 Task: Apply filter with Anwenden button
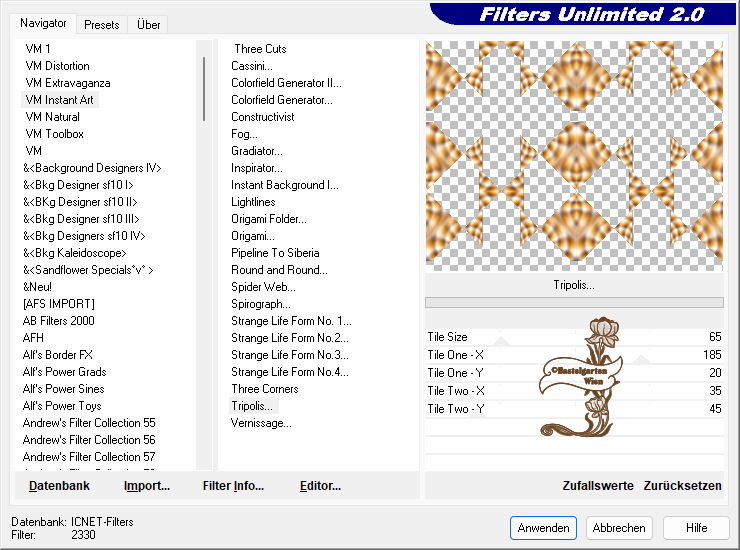click(543, 528)
